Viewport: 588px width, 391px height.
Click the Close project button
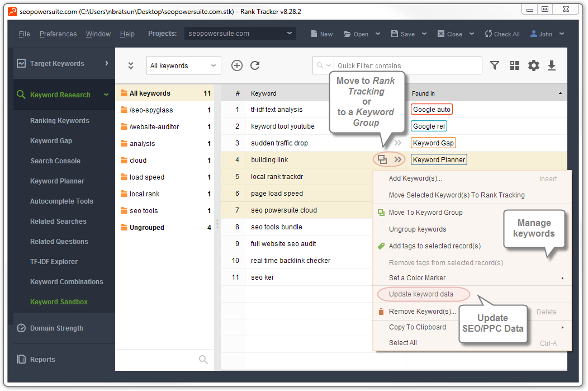coord(449,34)
